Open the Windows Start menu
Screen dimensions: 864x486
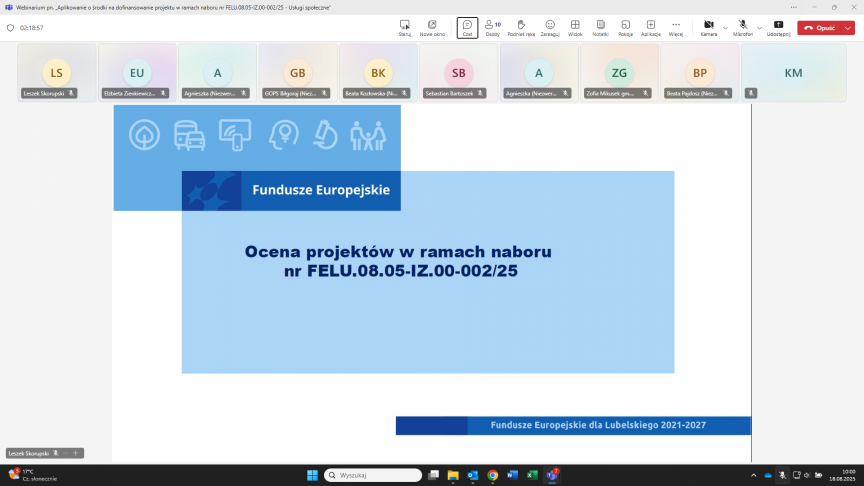[312, 475]
